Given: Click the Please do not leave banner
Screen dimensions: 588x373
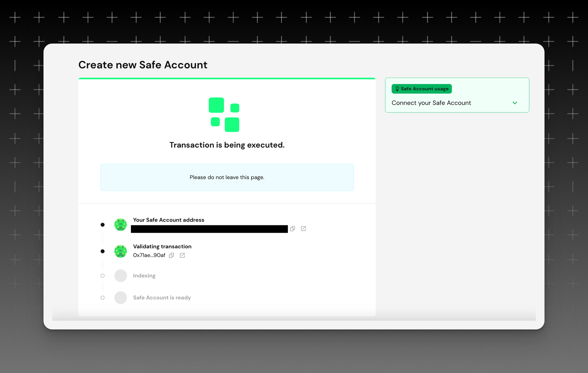Looking at the screenshot, I should point(227,177).
